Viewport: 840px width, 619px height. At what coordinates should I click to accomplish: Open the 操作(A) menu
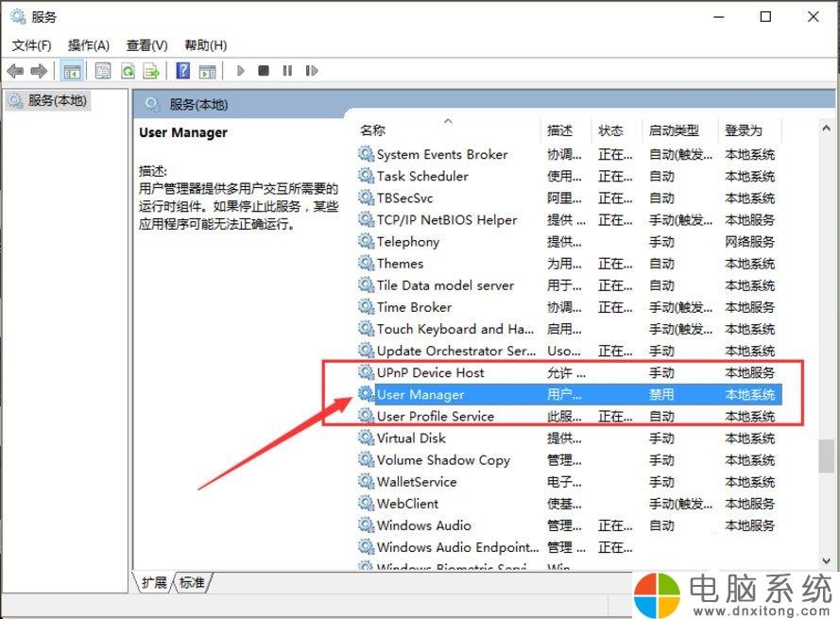89,45
